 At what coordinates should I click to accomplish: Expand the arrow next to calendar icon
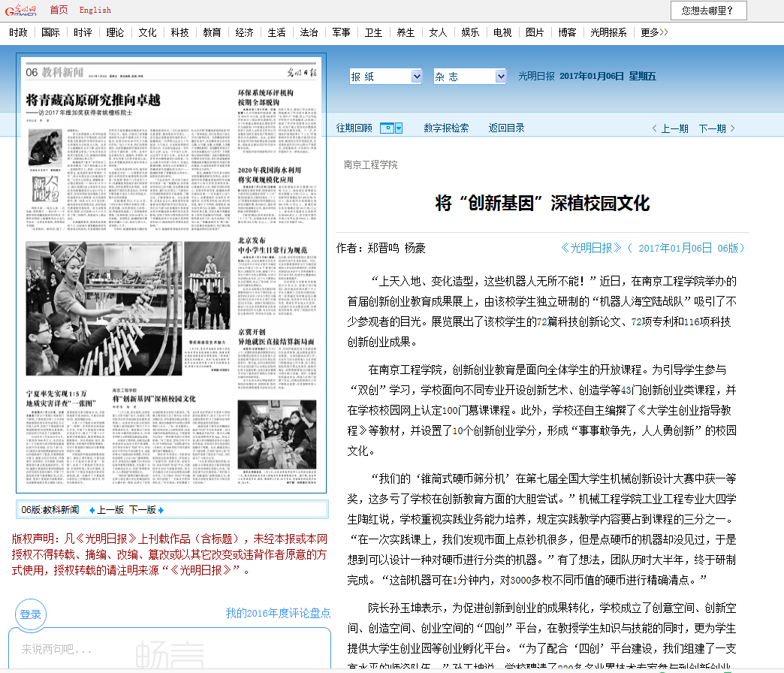pyautogui.click(x=399, y=128)
